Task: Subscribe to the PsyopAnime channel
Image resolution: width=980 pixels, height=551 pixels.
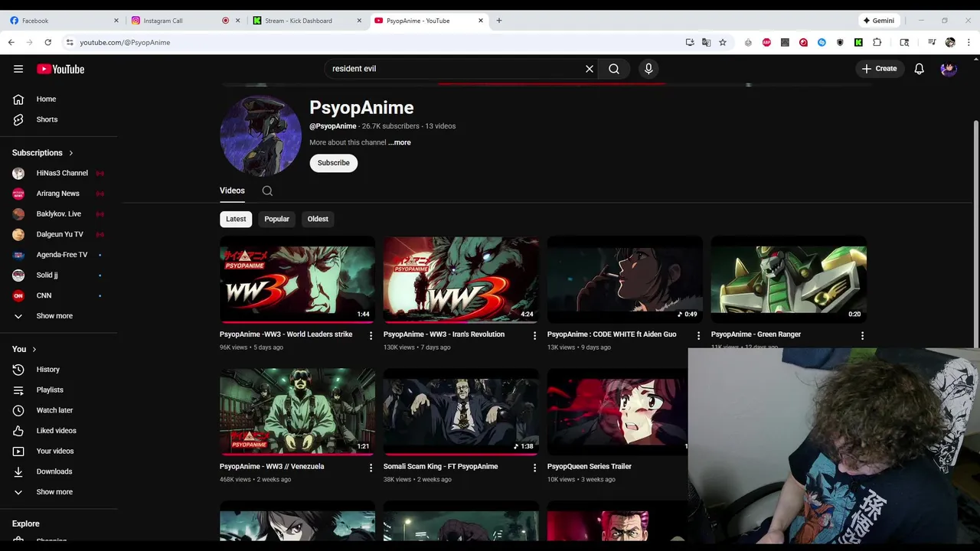Action: coord(334,163)
